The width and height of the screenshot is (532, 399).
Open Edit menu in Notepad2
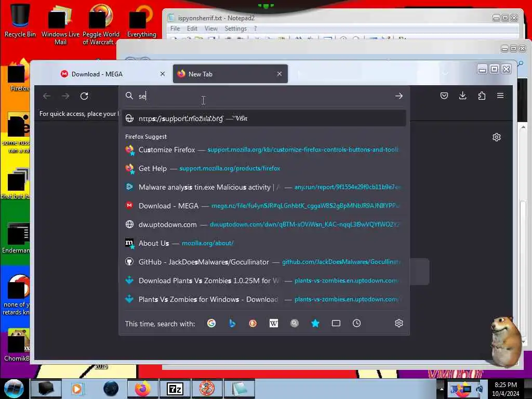point(192,29)
